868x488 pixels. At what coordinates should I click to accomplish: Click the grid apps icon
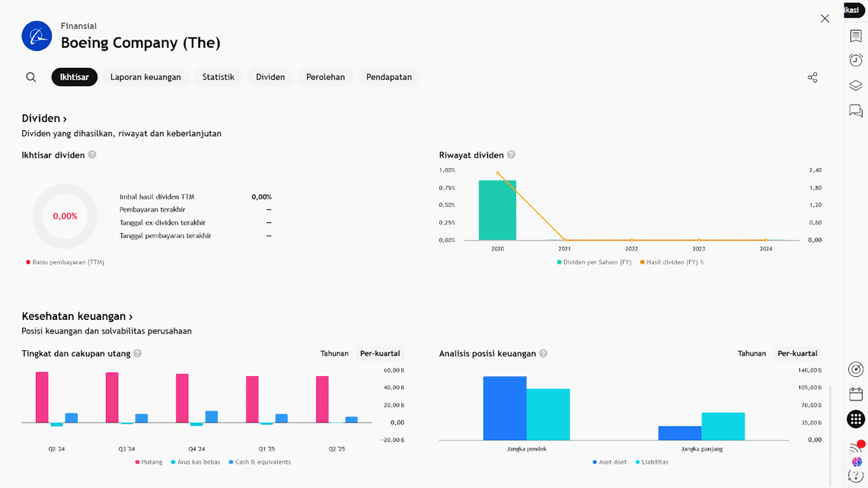(x=856, y=419)
